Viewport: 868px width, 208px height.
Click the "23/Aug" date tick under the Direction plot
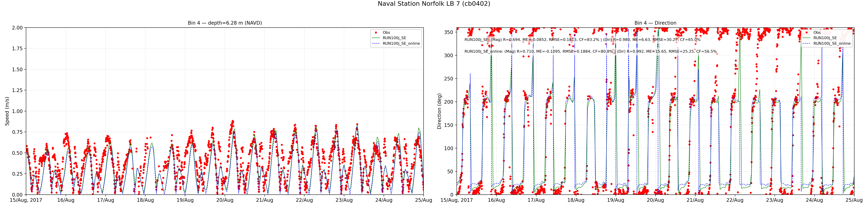[775, 200]
